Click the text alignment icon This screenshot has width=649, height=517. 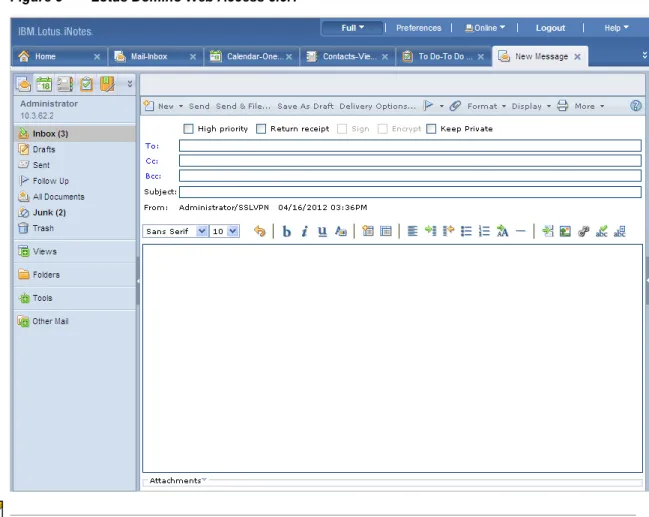412,231
